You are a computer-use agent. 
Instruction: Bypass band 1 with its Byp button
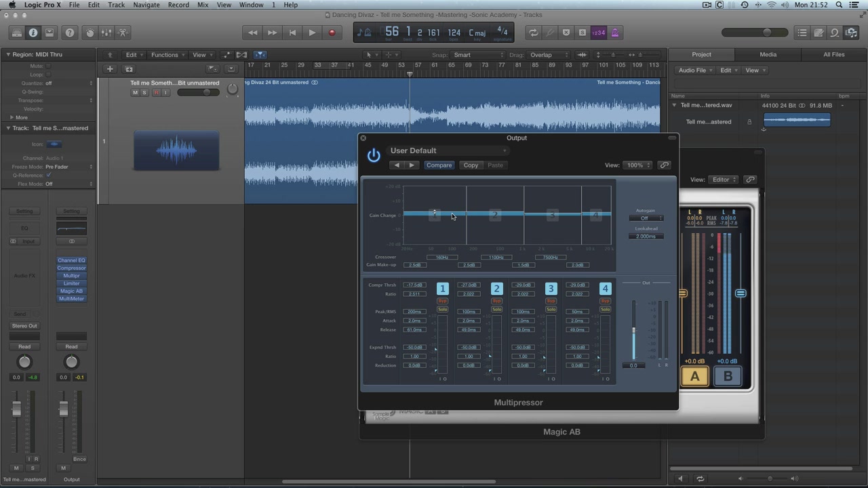pyautogui.click(x=442, y=301)
